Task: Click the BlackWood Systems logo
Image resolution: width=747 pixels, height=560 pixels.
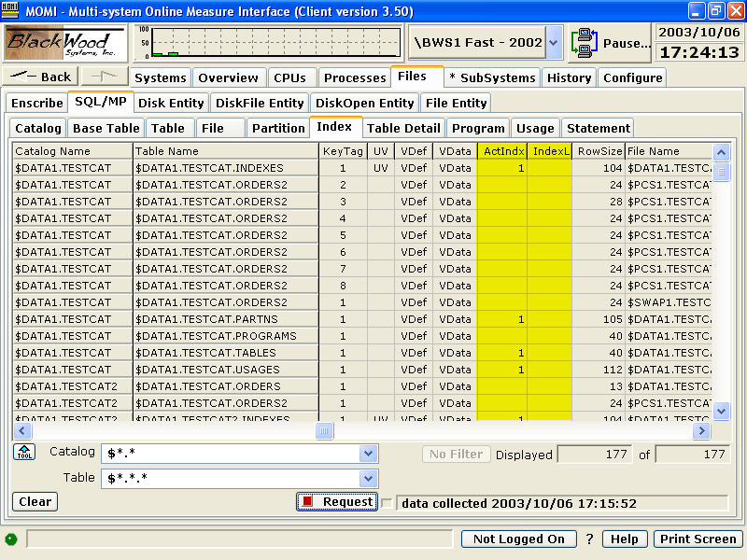Action: pos(63,42)
